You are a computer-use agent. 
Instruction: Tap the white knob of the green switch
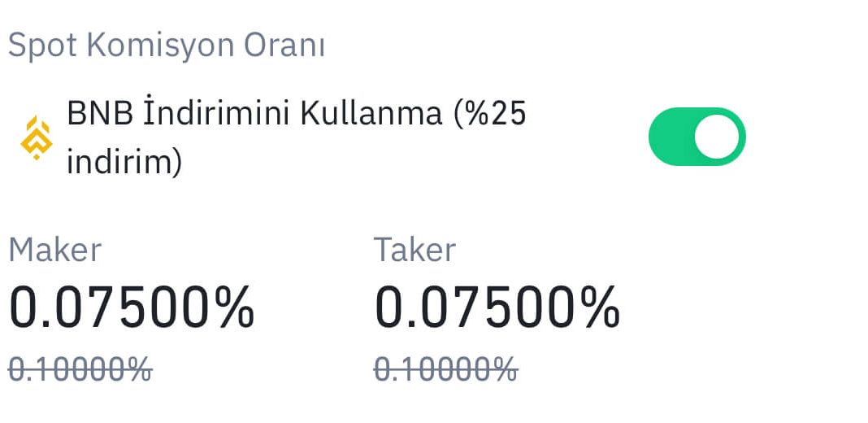click(x=717, y=137)
